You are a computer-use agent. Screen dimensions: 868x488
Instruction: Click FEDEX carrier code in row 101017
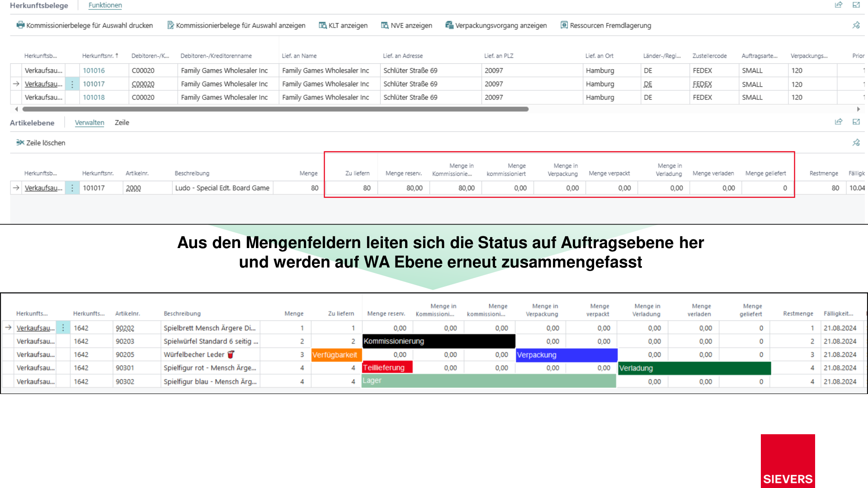pyautogui.click(x=702, y=84)
